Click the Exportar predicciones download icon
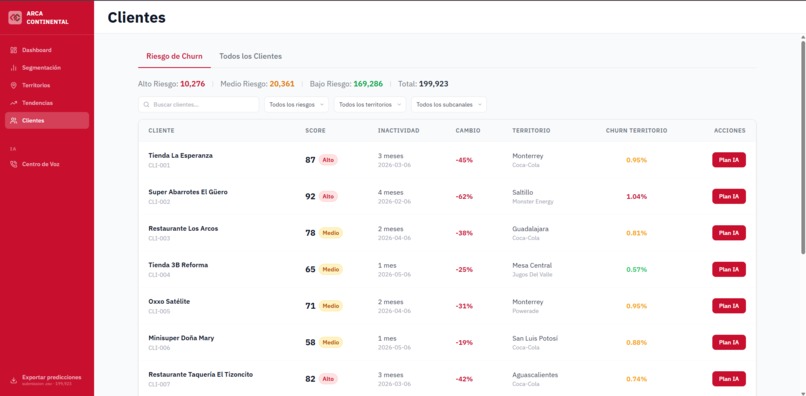This screenshot has width=806, height=396. (x=14, y=380)
